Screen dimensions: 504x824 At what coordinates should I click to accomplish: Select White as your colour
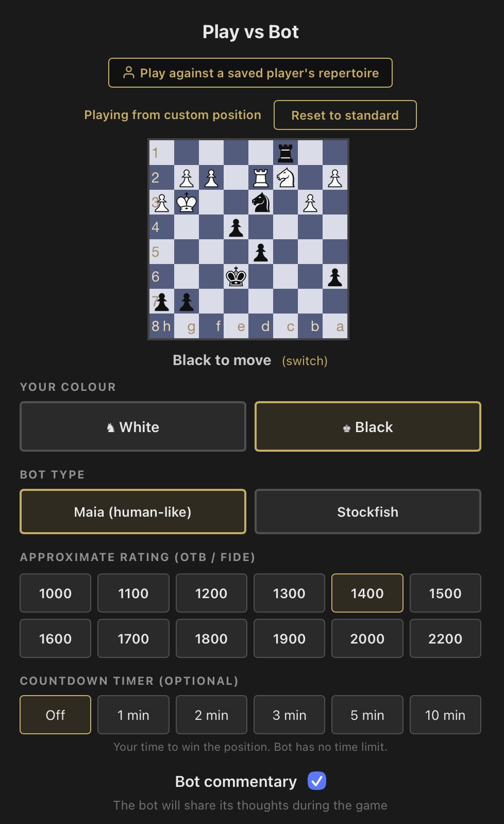(132, 426)
